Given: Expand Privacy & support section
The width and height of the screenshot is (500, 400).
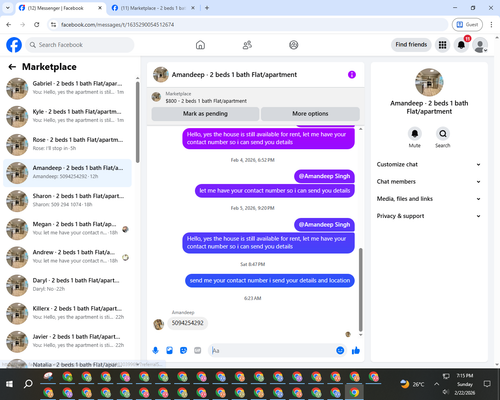Looking at the screenshot, I should coord(429,216).
